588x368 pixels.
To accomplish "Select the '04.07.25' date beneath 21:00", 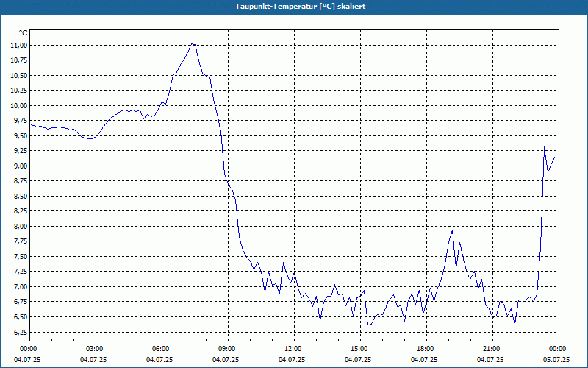I will click(x=490, y=360).
